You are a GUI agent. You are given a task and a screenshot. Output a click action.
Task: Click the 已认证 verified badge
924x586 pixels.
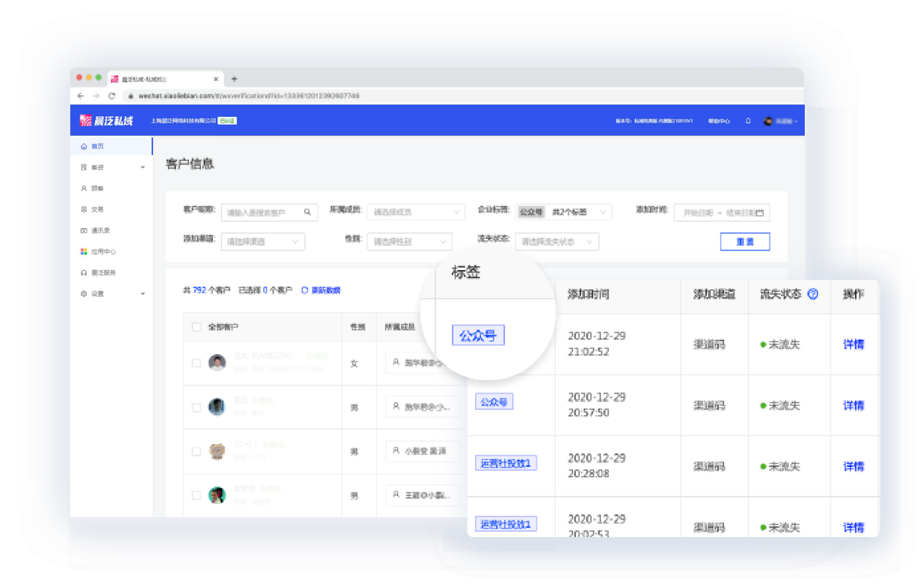227,121
